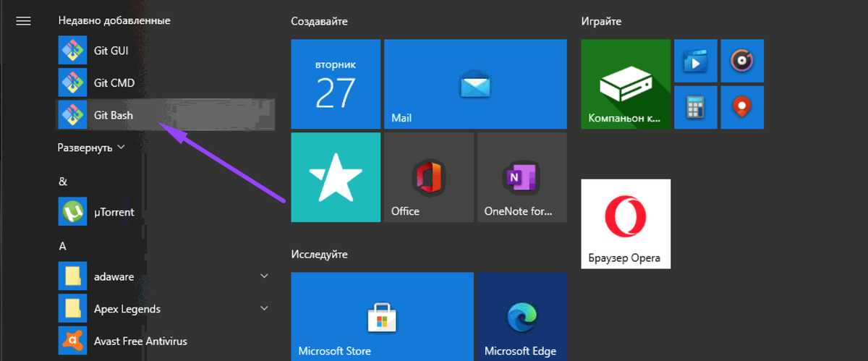868x361 pixels.
Task: Launch Git GUI from recently added
Action: (166, 51)
